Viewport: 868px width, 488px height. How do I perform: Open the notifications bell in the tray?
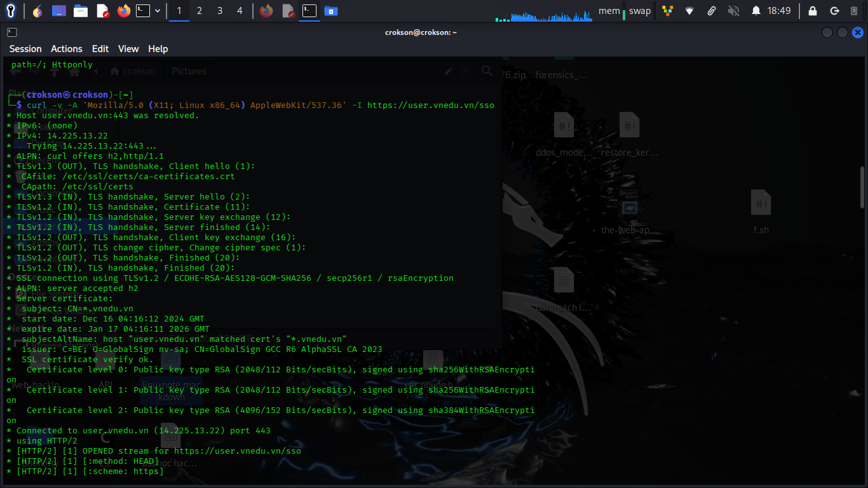tap(757, 10)
